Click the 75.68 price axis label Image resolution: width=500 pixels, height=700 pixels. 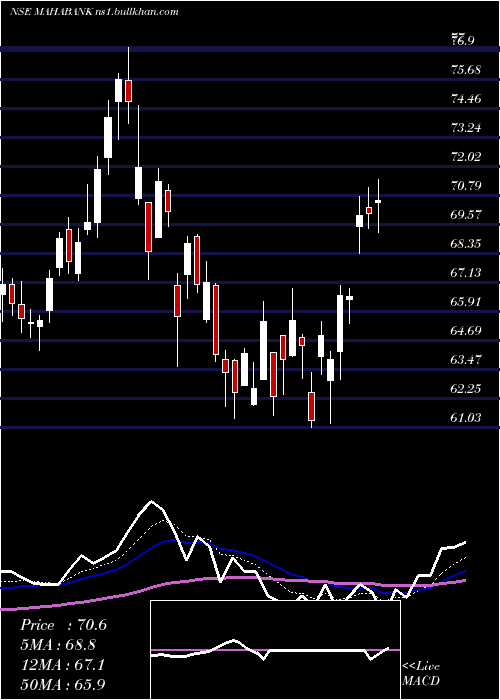466,70
